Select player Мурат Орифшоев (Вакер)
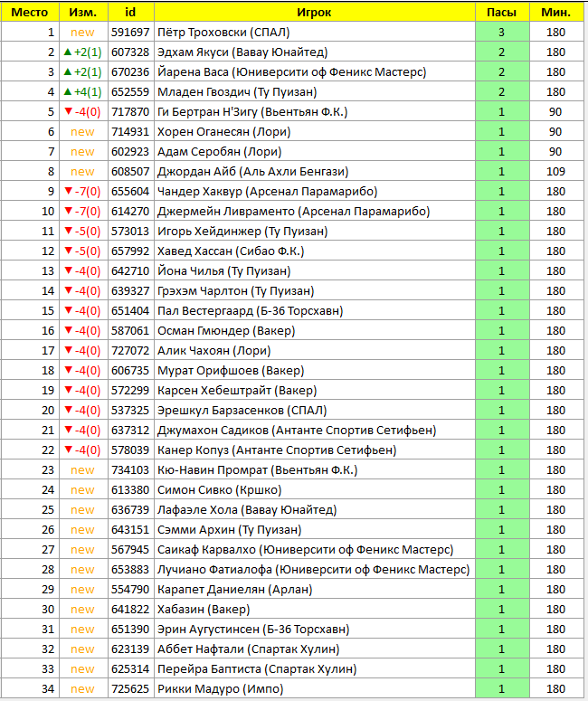The height and width of the screenshot is (701, 588). click(x=231, y=371)
